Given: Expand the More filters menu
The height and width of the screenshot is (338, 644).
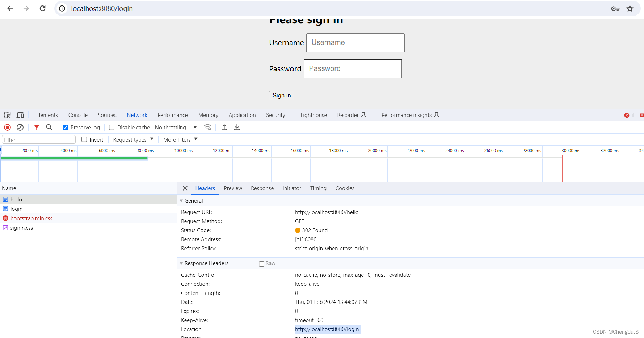Looking at the screenshot, I should [180, 139].
